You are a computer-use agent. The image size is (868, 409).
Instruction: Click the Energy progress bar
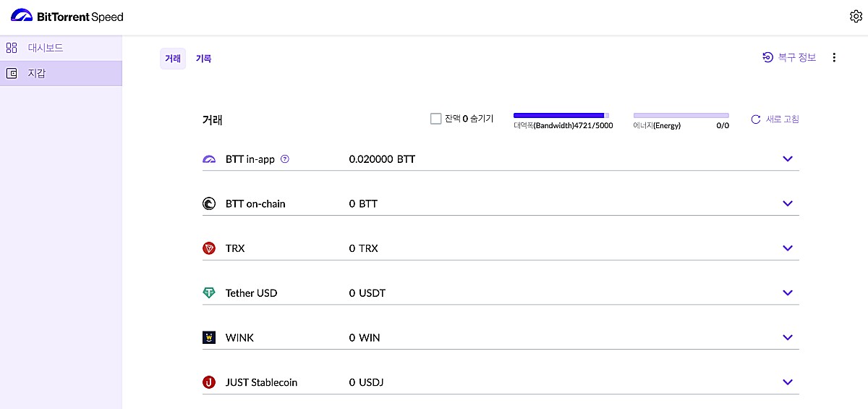[681, 115]
